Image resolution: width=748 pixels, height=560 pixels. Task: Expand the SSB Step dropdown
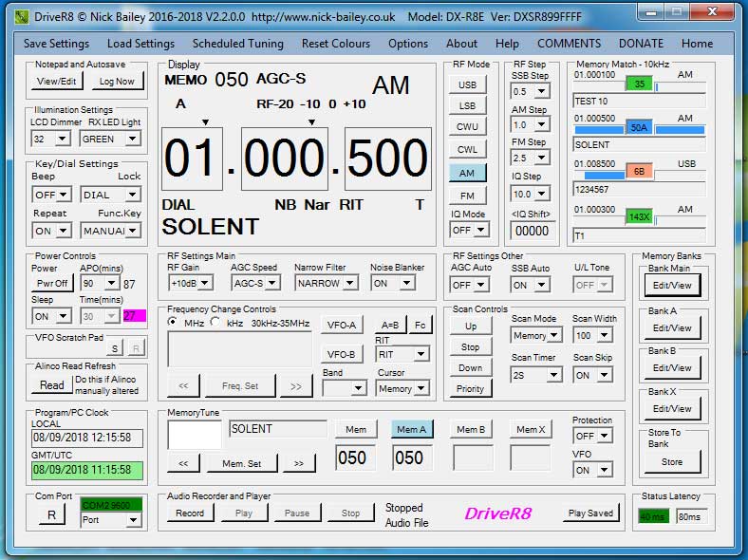coord(541,91)
